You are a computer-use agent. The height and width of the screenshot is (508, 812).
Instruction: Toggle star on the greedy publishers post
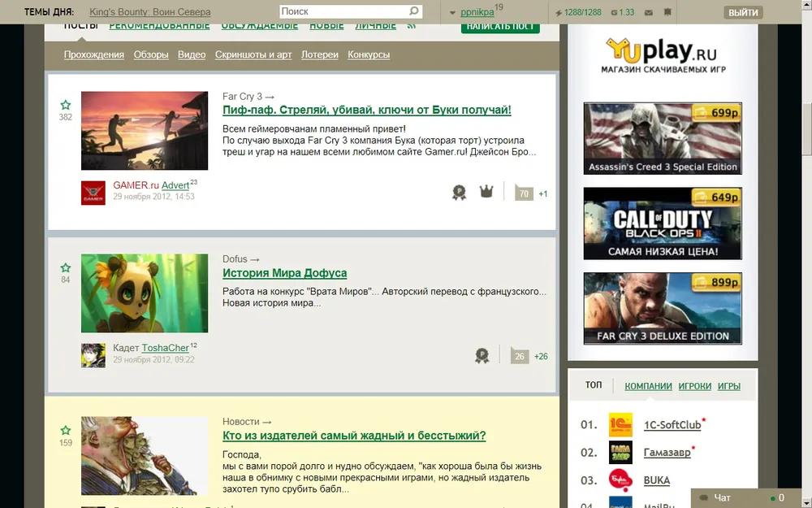coord(66,430)
